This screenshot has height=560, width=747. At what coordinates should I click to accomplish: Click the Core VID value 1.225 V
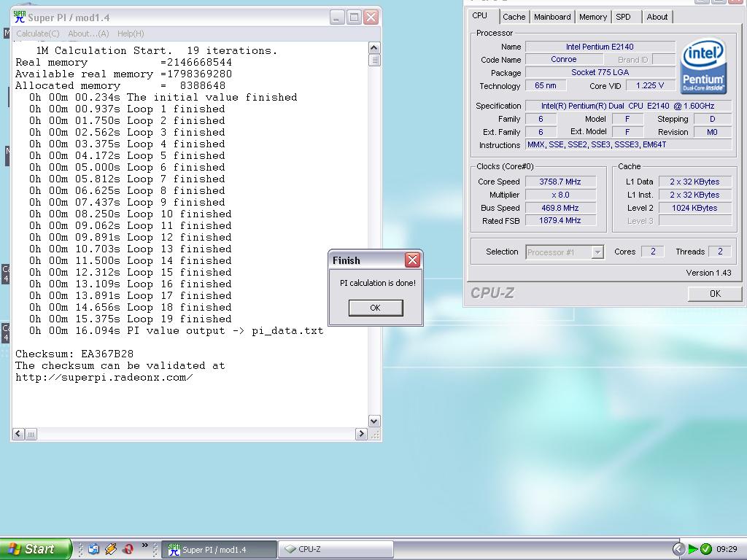tap(650, 86)
